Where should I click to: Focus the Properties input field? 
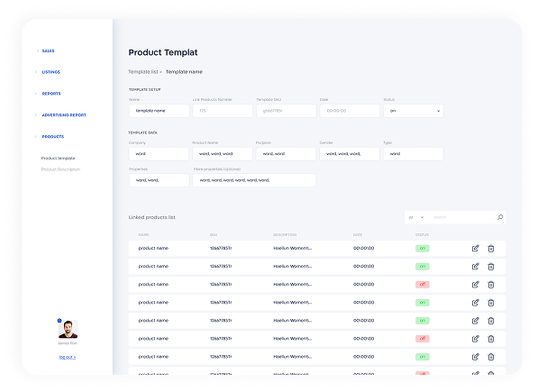click(159, 180)
